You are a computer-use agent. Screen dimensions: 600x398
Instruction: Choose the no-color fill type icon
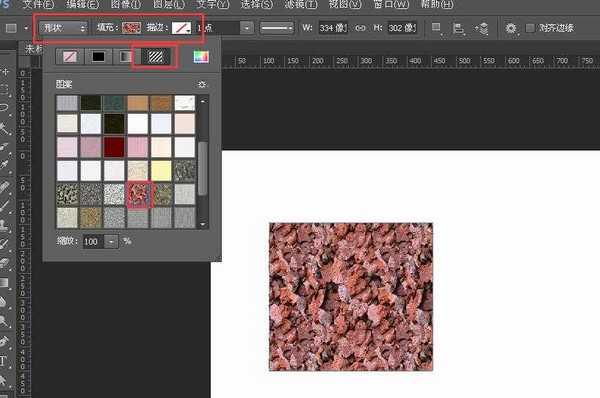(69, 57)
